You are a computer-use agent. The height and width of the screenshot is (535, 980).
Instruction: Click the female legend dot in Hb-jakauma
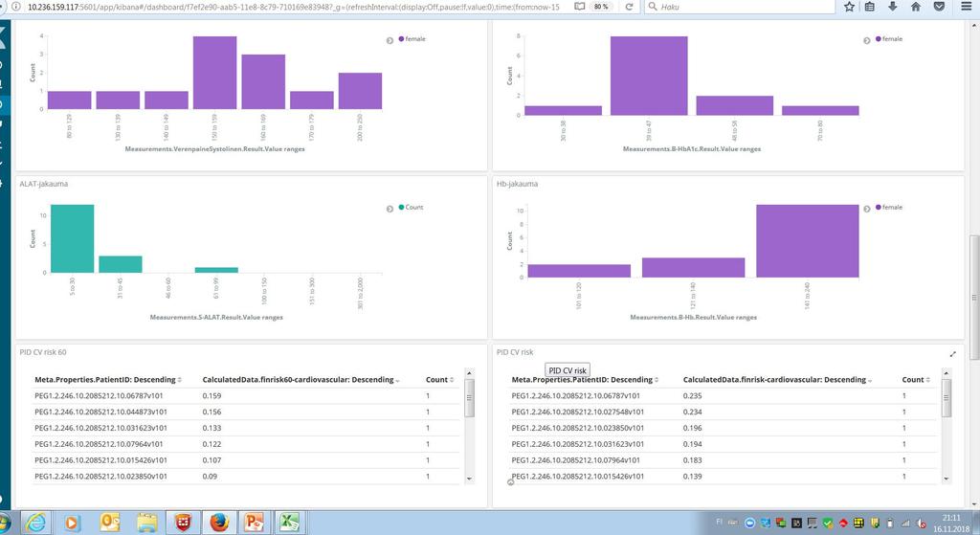[x=879, y=207]
